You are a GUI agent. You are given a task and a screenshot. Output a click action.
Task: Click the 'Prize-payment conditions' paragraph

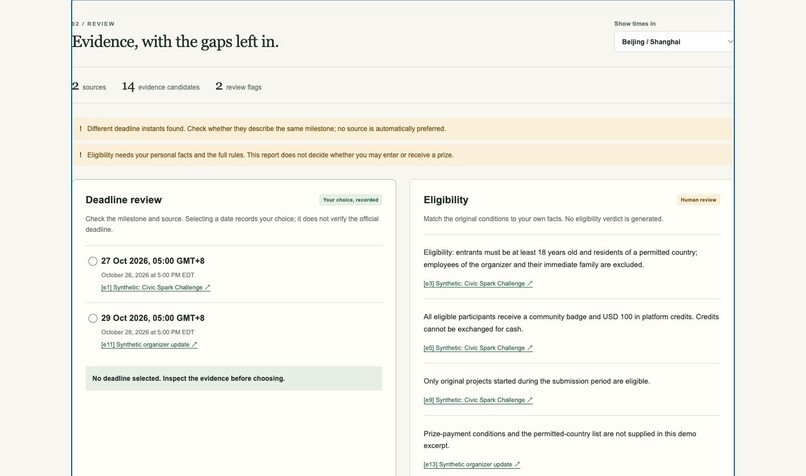point(560,440)
